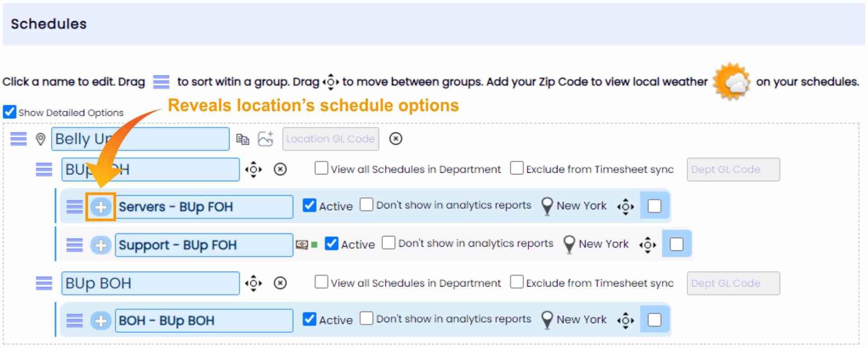The image size is (868, 348).
Task: Expand Support - BUp FOH schedule options
Action: point(101,245)
